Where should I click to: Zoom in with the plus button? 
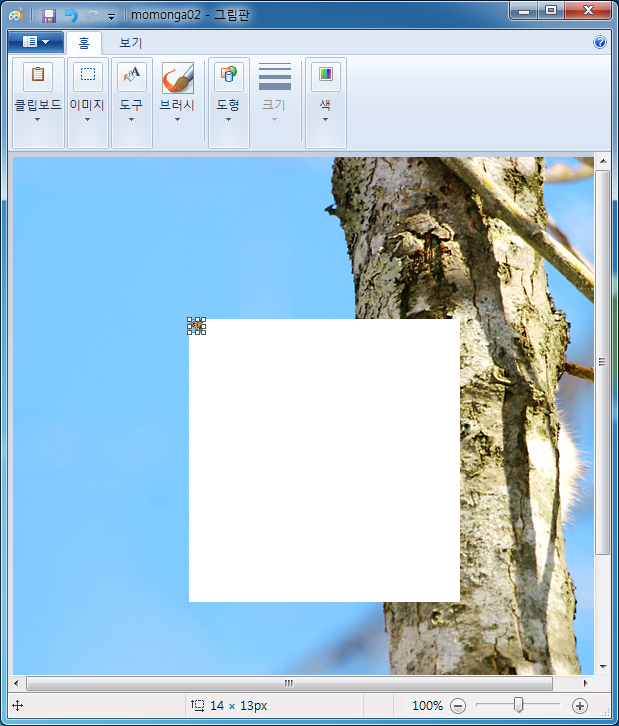point(580,706)
